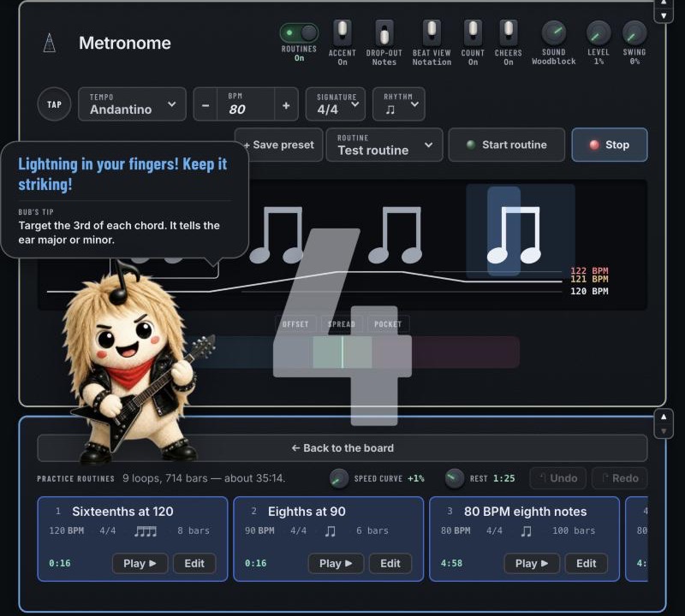Click the routines panel up-arrow button

pos(664,417)
